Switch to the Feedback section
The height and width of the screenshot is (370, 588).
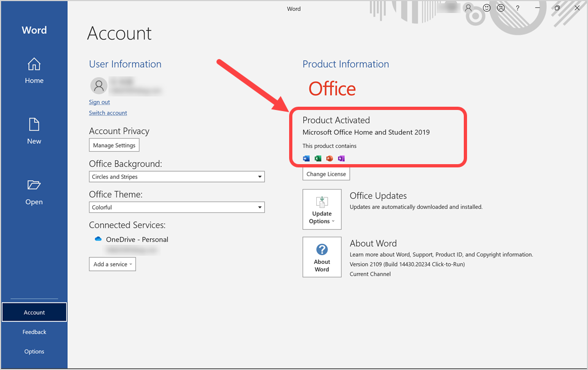coord(34,332)
